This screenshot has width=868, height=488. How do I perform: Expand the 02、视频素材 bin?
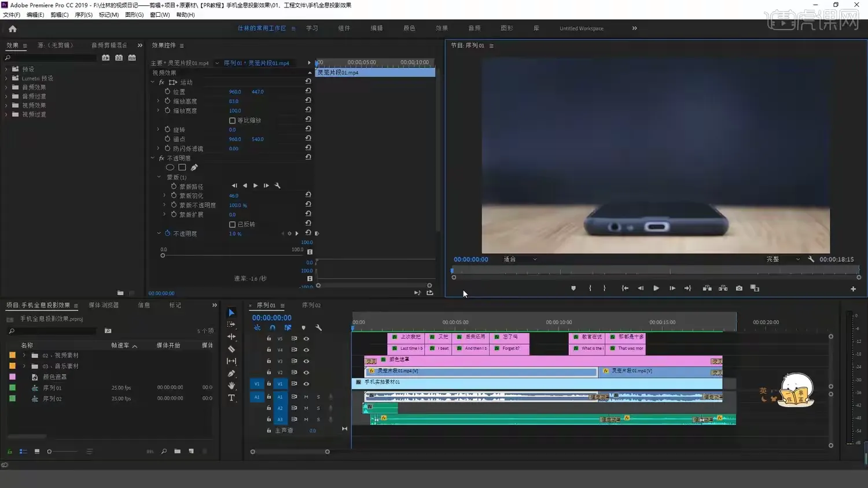point(24,355)
